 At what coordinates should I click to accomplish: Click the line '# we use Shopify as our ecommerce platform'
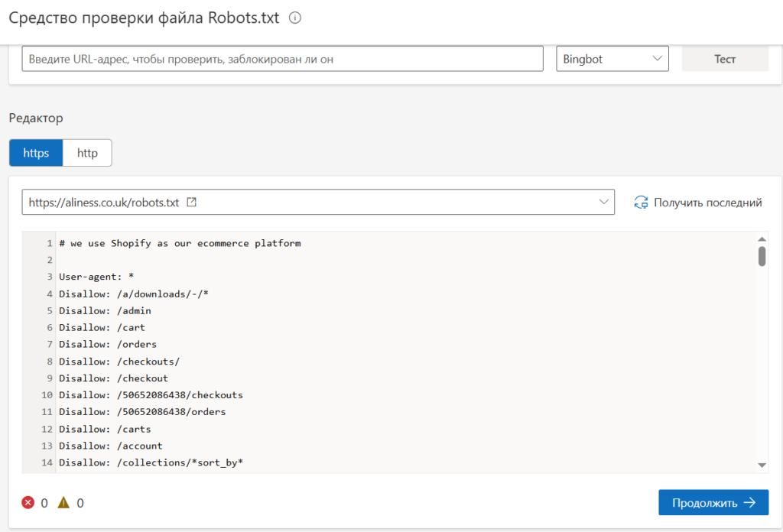click(x=180, y=243)
